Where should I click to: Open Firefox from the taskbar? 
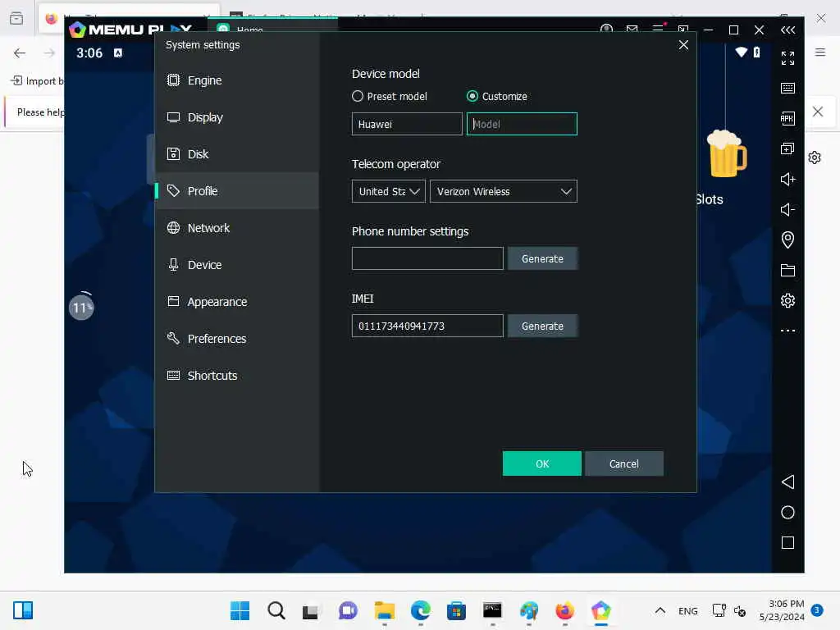click(x=564, y=610)
